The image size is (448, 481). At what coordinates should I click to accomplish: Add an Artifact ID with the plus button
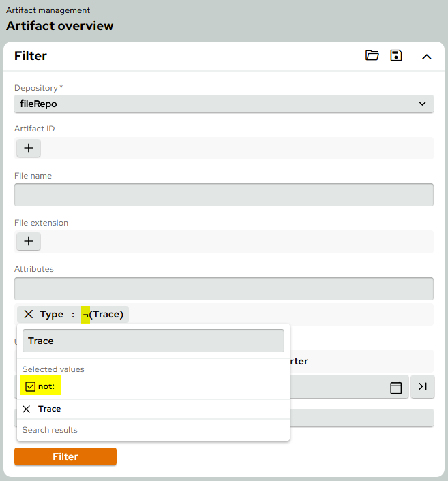tap(29, 148)
